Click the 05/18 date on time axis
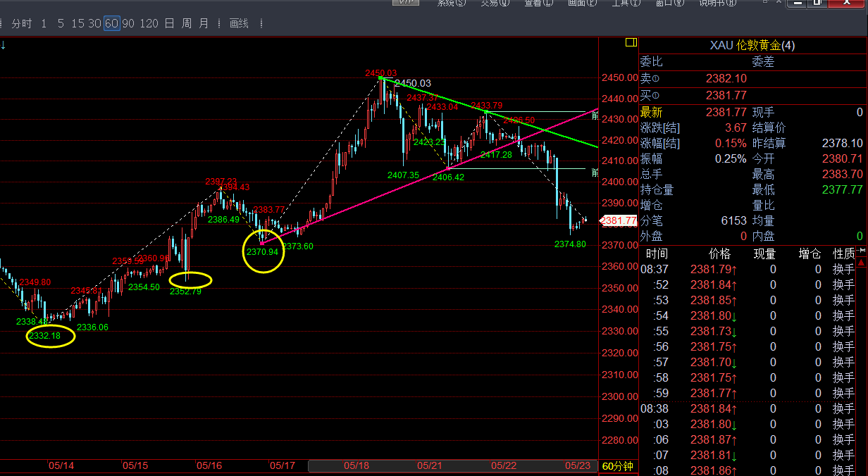 [356, 466]
